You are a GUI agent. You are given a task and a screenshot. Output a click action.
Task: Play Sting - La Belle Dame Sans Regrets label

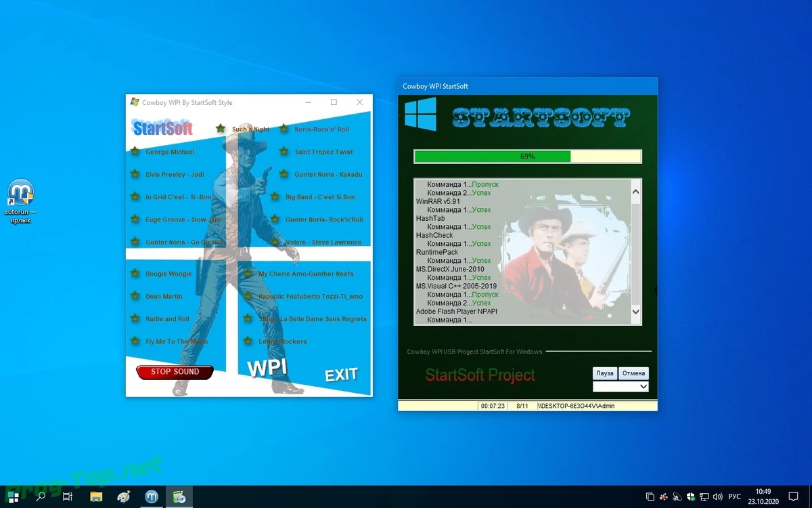click(313, 319)
